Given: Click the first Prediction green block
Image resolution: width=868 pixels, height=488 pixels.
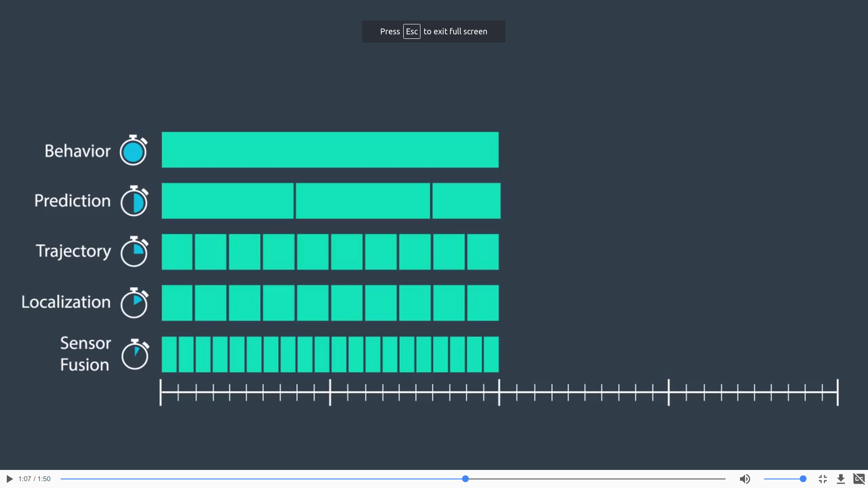Looking at the screenshot, I should pos(227,201).
